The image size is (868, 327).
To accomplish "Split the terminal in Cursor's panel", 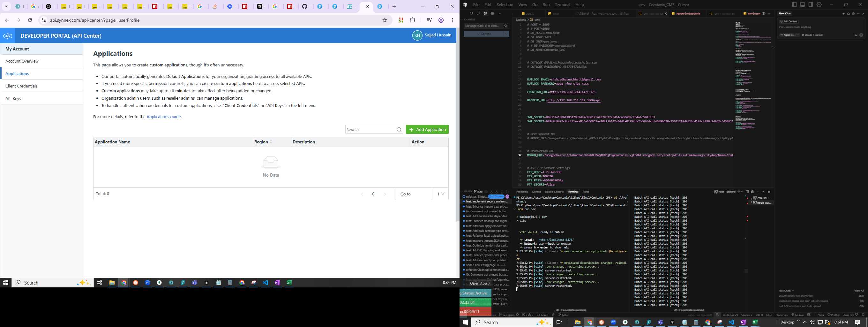I will (747, 192).
